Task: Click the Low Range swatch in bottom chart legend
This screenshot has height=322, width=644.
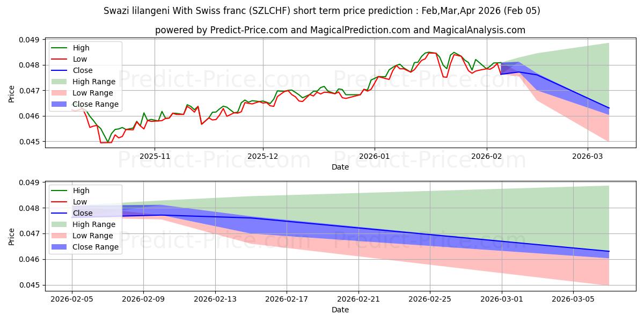Action: point(61,236)
